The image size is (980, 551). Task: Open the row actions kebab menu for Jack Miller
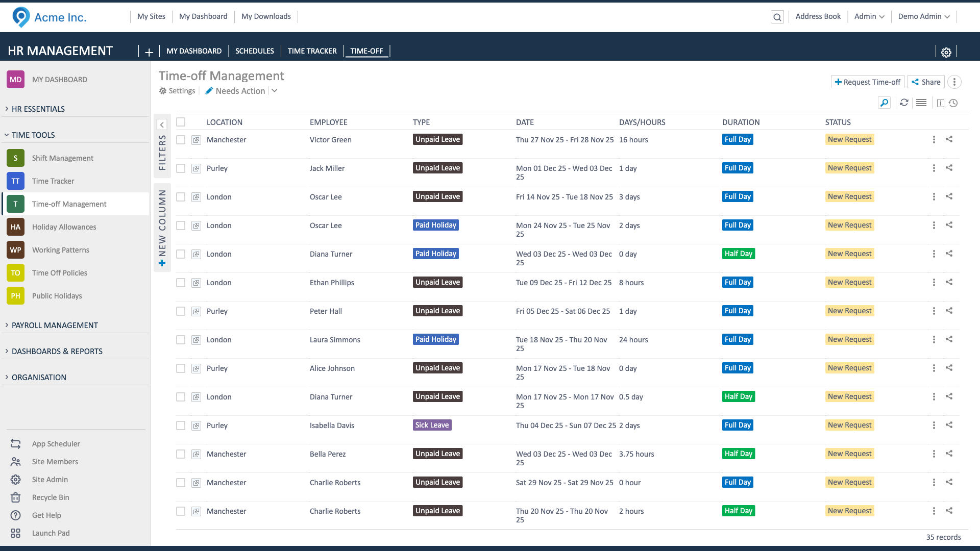[934, 168]
